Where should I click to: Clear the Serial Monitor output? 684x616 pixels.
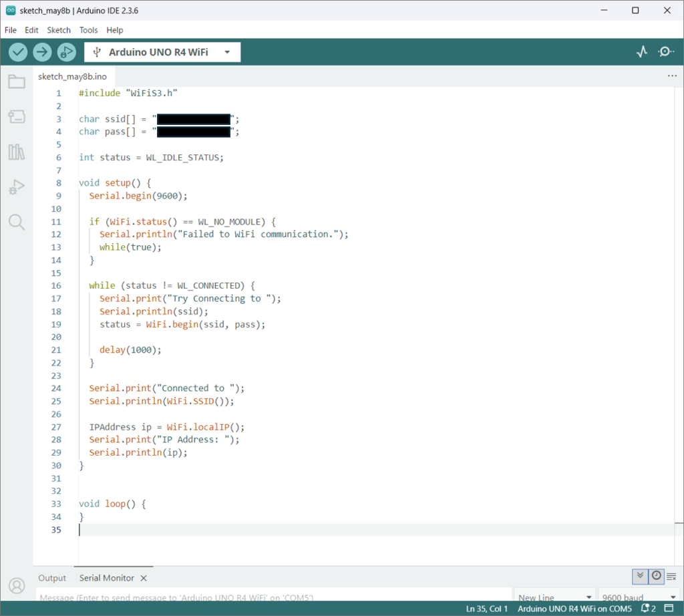[671, 577]
